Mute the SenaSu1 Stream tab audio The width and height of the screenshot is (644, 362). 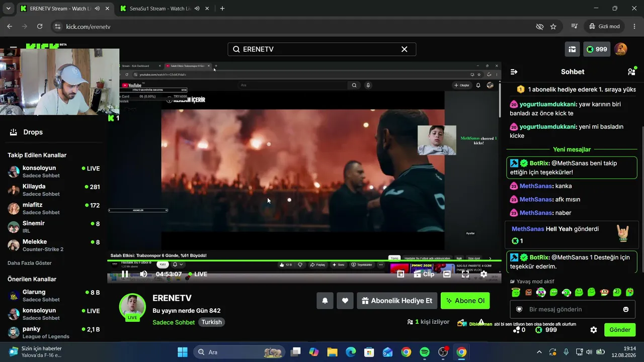[x=197, y=9]
